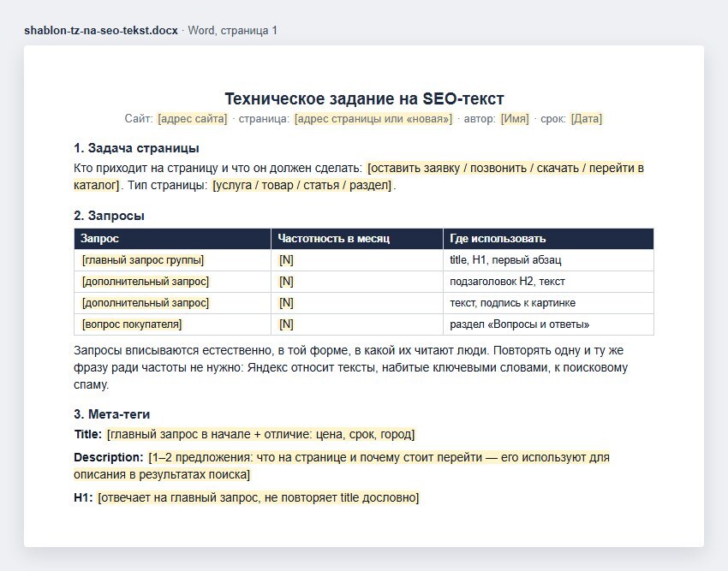The image size is (728, 571).
Task: Click the heading 'Техническое задание на SEO-текст'
Action: [x=364, y=99]
